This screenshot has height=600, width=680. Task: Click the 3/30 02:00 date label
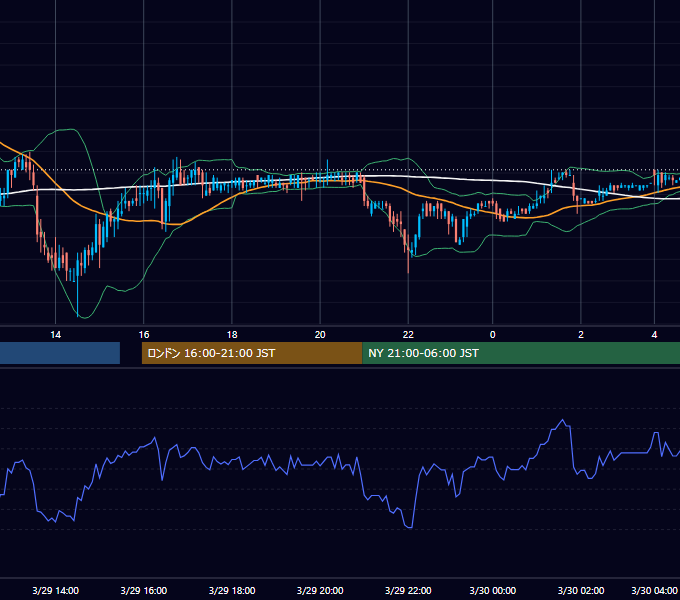tap(581, 590)
